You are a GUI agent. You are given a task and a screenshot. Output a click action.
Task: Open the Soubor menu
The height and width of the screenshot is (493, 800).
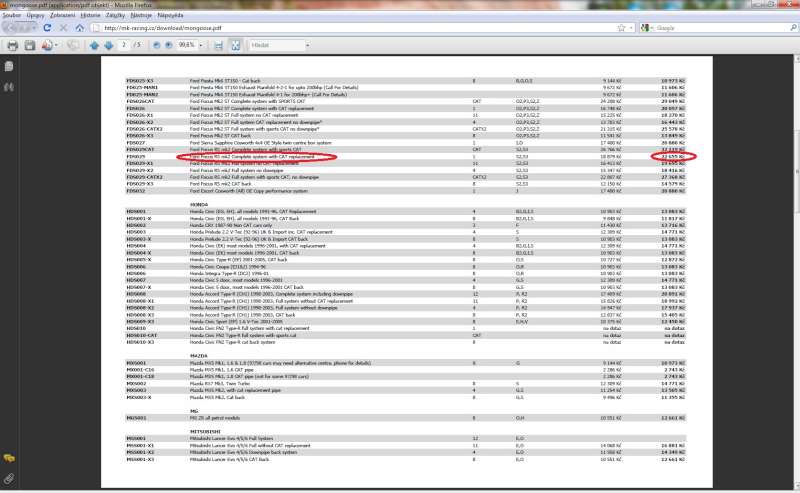coord(14,17)
